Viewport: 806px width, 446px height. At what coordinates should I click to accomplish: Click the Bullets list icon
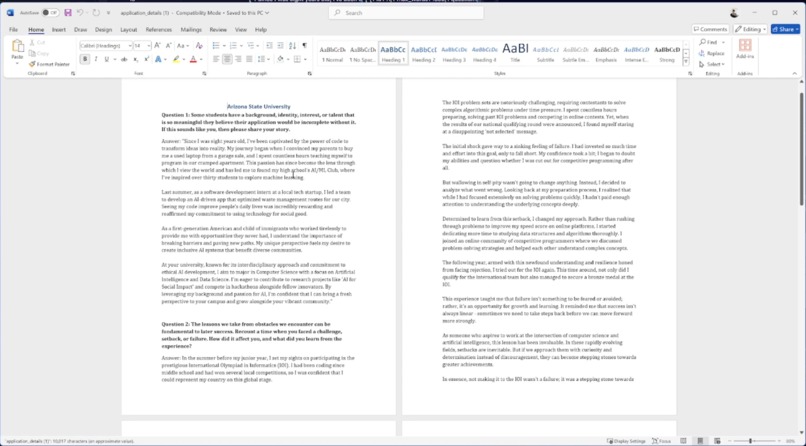coord(216,46)
